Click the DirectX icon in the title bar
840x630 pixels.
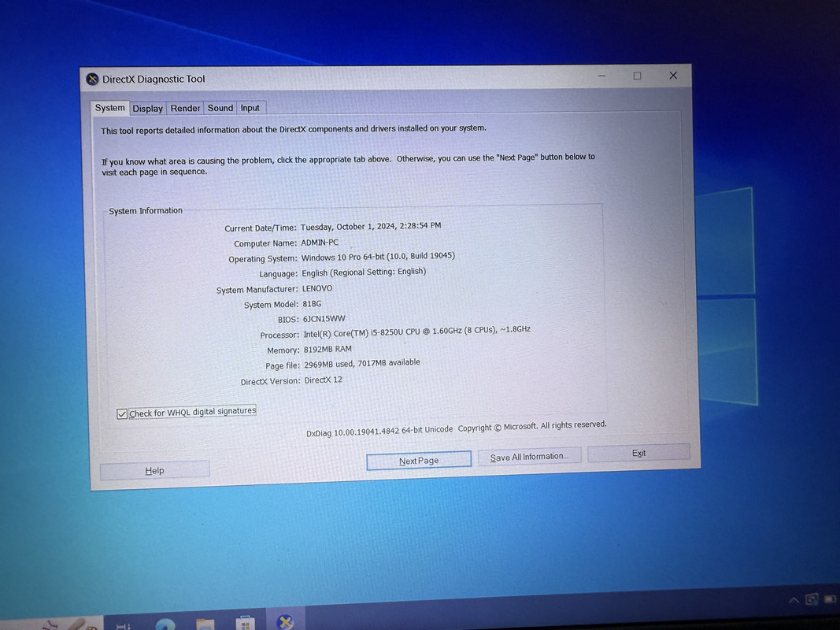[x=92, y=80]
